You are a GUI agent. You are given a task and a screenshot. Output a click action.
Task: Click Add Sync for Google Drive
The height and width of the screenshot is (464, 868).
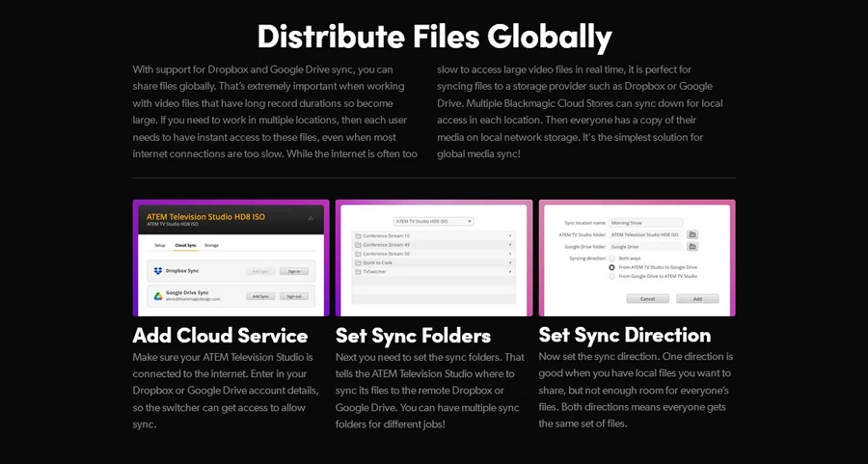pyautogui.click(x=260, y=296)
